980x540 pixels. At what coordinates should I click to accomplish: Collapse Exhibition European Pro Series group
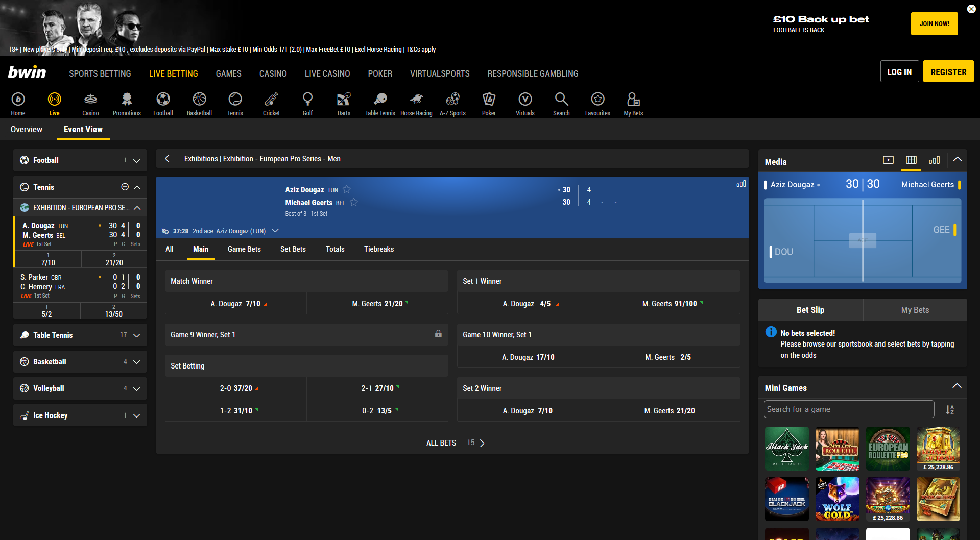137,208
